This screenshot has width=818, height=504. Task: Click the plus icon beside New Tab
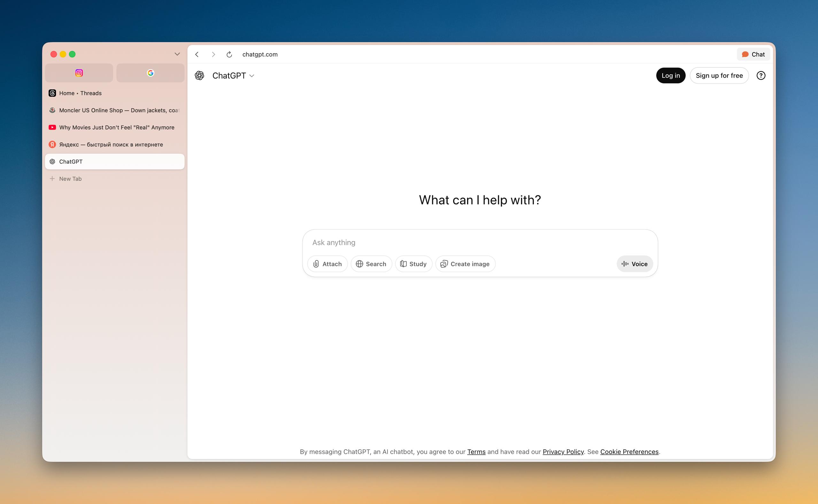pos(52,179)
